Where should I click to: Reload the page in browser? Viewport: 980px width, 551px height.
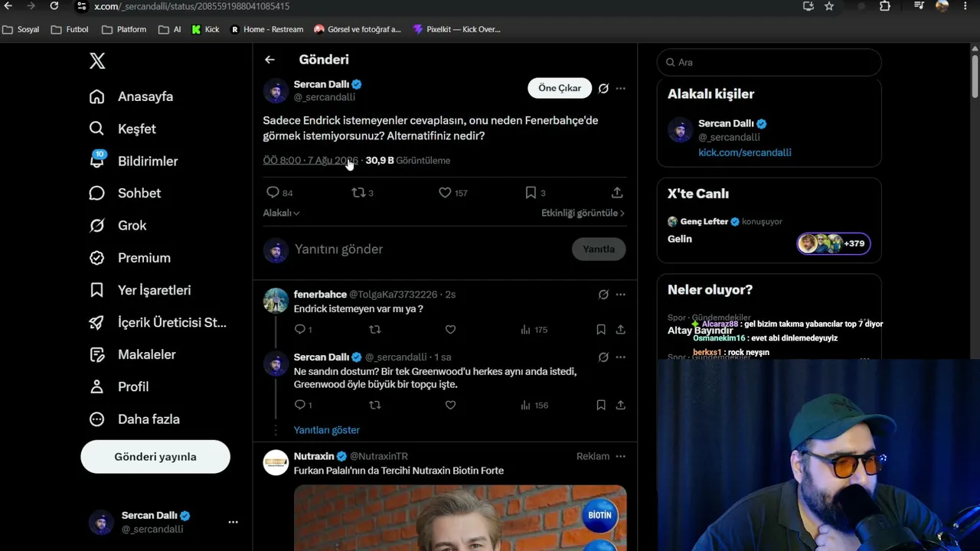[x=54, y=6]
